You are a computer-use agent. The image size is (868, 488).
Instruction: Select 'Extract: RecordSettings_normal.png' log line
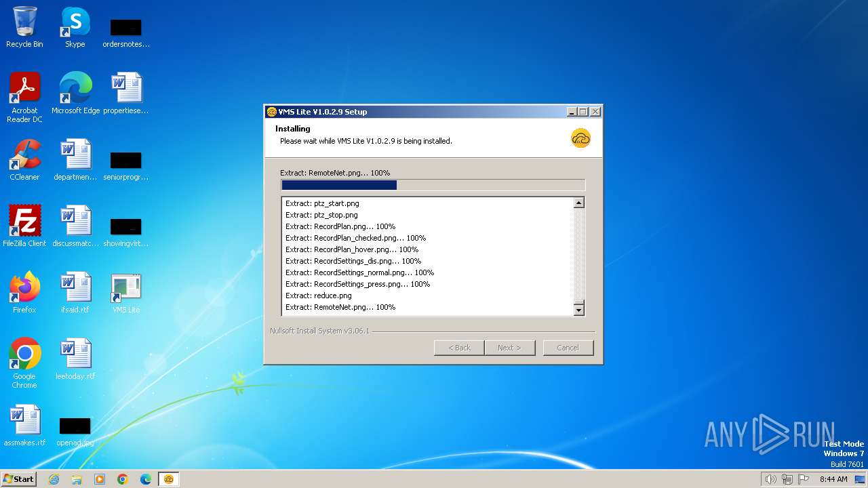(x=359, y=272)
